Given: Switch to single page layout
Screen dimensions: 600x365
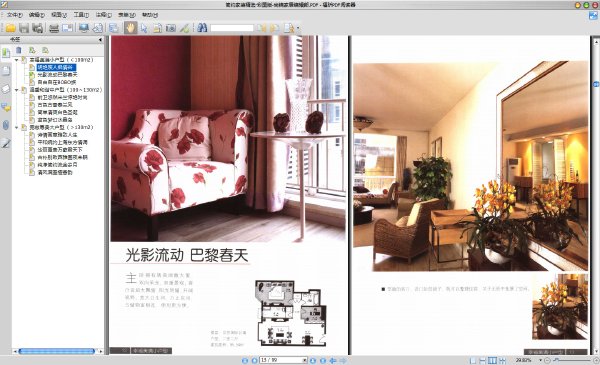Looking at the screenshot, I should [x=473, y=360].
